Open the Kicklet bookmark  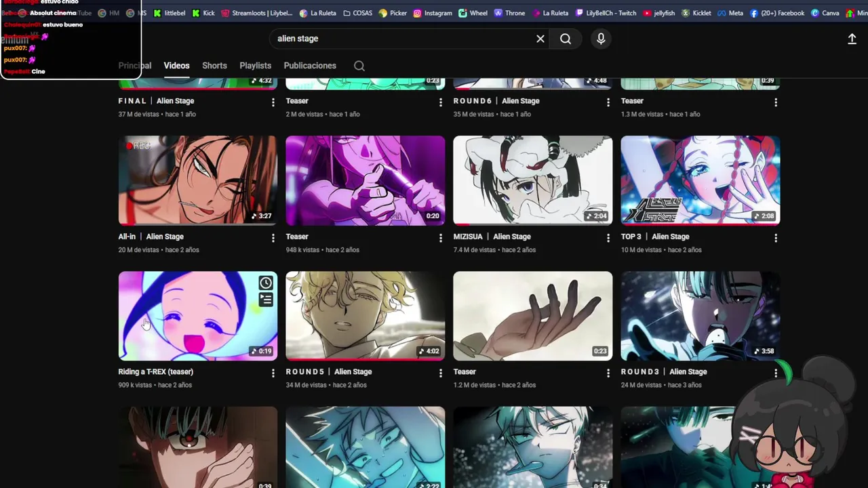[696, 13]
